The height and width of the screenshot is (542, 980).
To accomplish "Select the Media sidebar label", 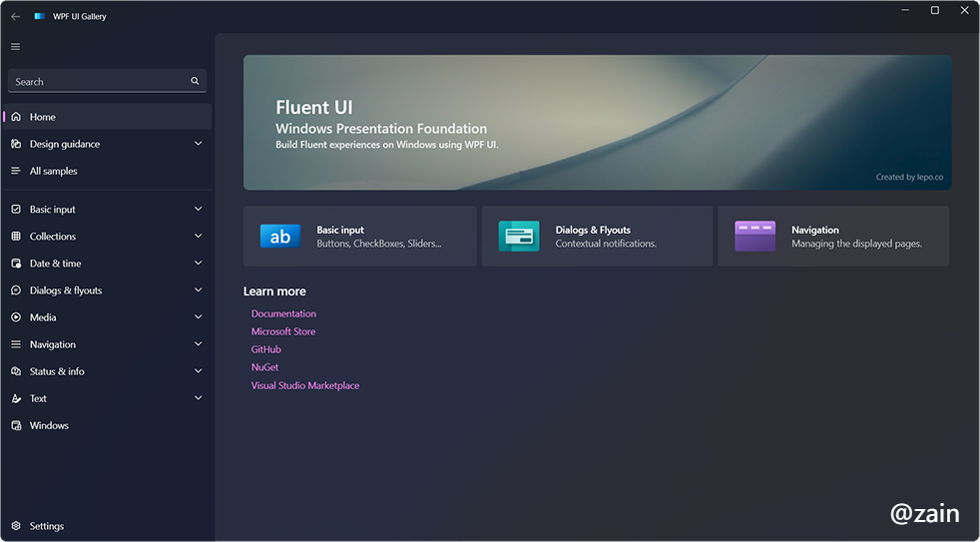I will coord(43,317).
